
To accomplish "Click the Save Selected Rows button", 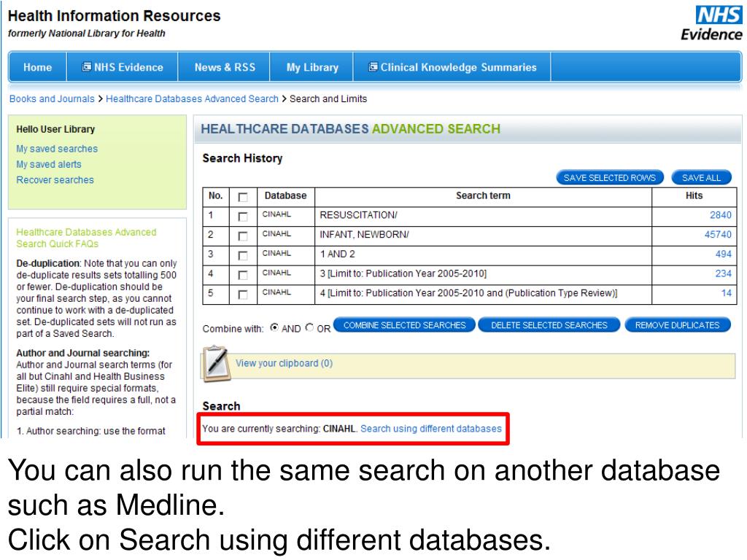I will click(610, 178).
